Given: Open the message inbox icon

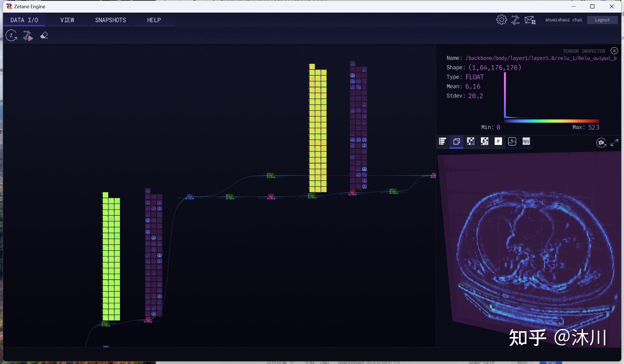Looking at the screenshot, I should click(x=530, y=19).
